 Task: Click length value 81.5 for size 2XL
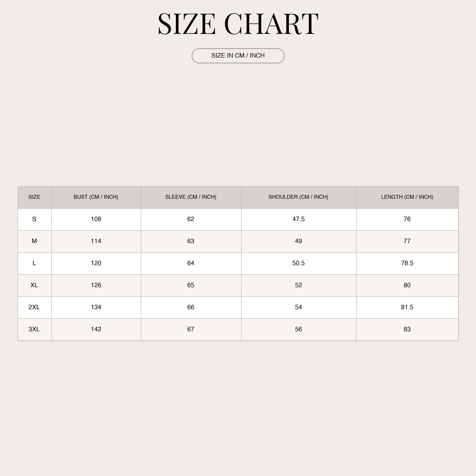(x=407, y=307)
